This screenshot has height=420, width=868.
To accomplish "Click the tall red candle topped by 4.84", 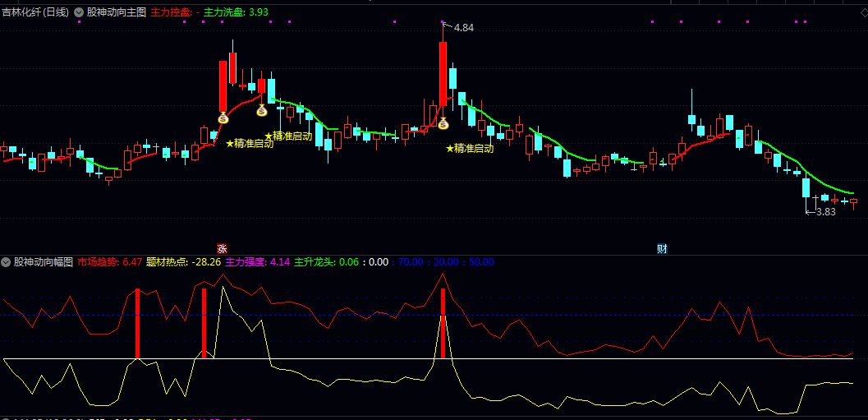I will click(443, 74).
